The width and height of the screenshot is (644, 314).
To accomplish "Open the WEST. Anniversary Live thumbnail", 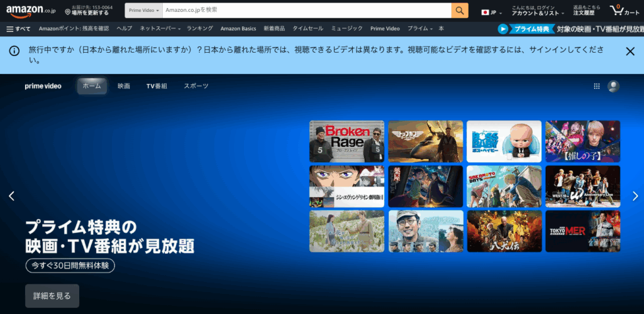I will point(583,187).
